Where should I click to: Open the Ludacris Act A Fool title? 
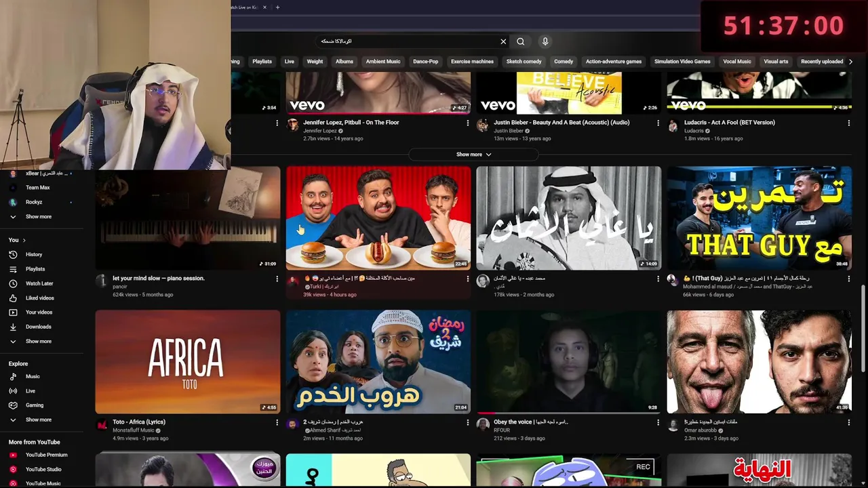coord(730,123)
